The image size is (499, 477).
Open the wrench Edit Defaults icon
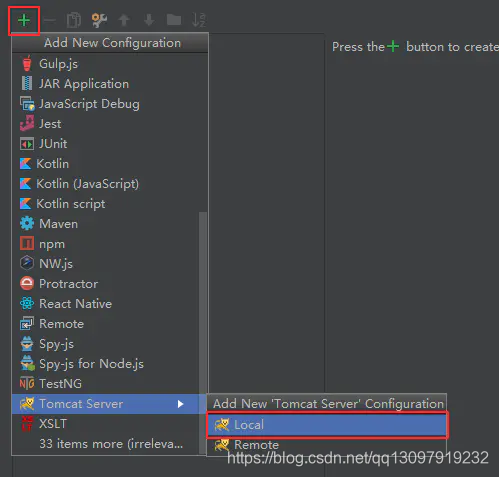pos(99,20)
